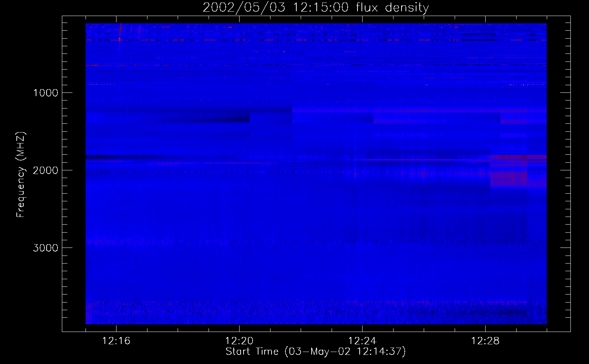Click the '2000' frequency tick label

click(46, 170)
